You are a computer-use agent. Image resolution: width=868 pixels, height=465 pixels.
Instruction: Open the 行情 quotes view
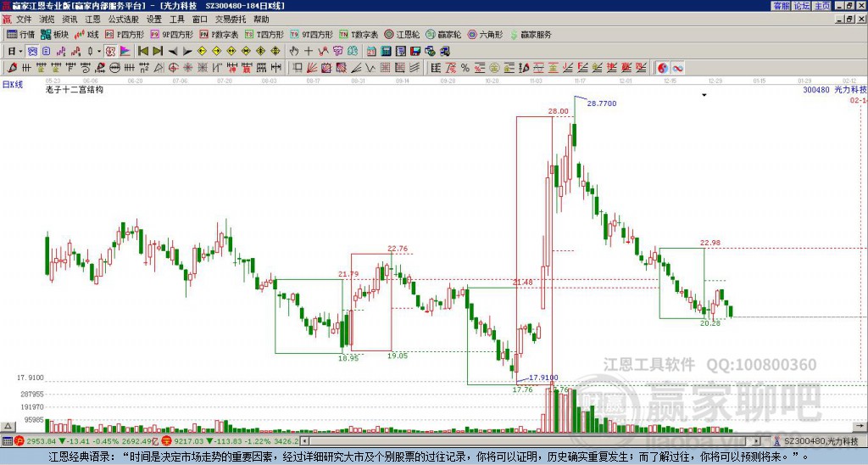pyautogui.click(x=20, y=34)
